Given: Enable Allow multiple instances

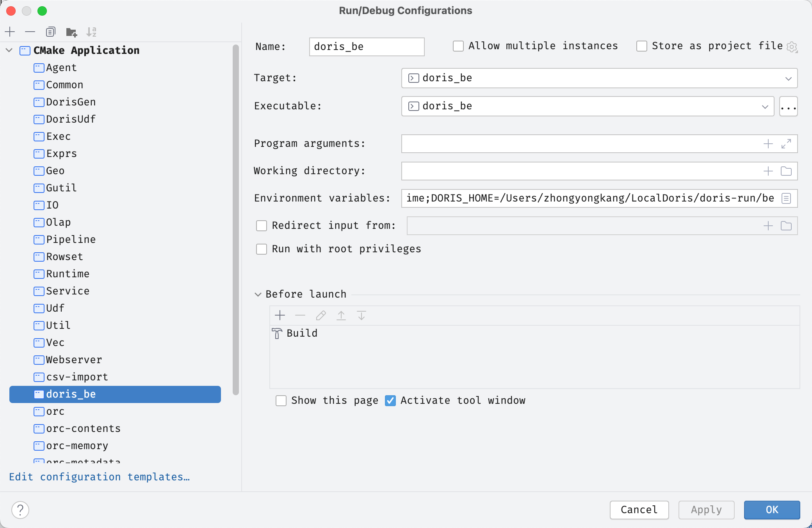Looking at the screenshot, I should (458, 46).
